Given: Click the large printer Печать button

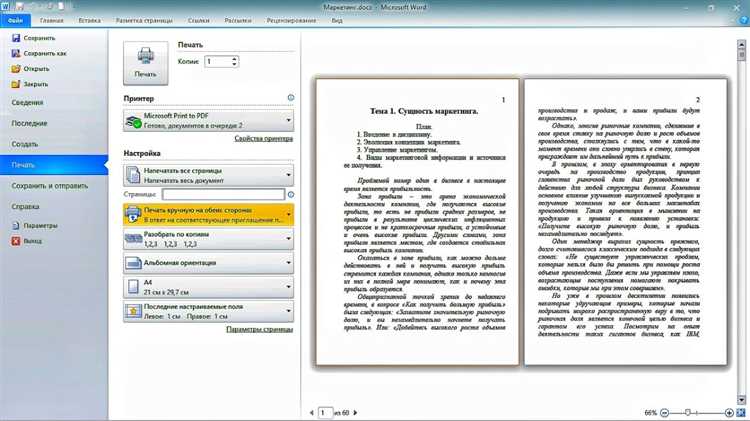Looking at the screenshot, I should coord(145,62).
